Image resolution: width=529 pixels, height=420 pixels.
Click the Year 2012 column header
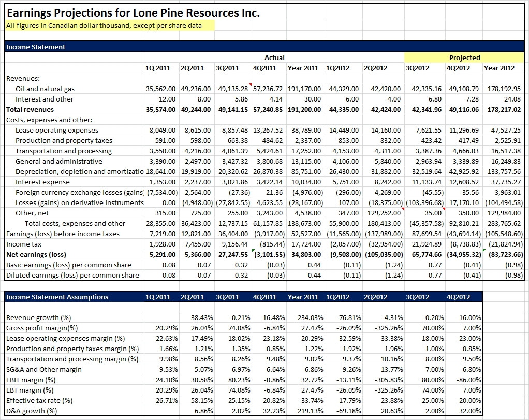(x=499, y=68)
